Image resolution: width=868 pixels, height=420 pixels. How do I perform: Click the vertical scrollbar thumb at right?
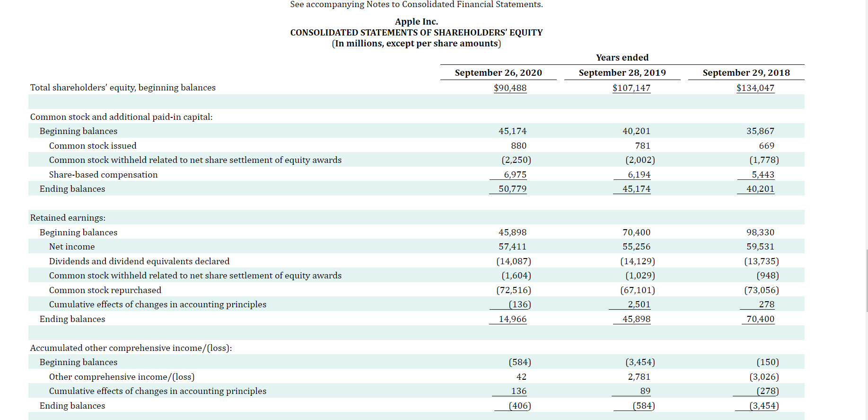(867, 280)
